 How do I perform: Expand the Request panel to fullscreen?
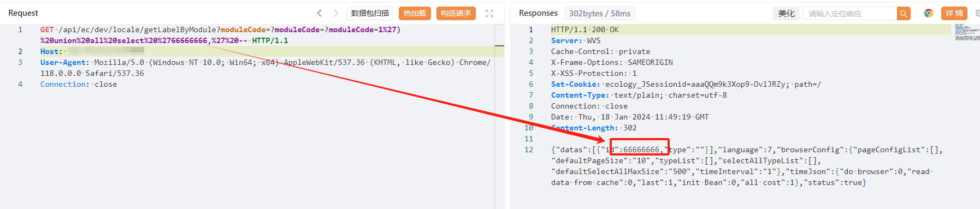(x=489, y=13)
